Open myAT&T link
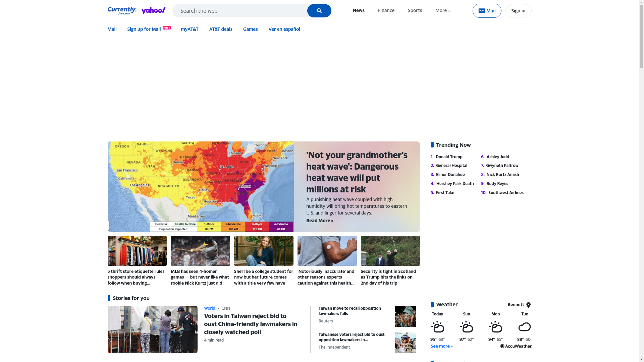 pos(190,29)
